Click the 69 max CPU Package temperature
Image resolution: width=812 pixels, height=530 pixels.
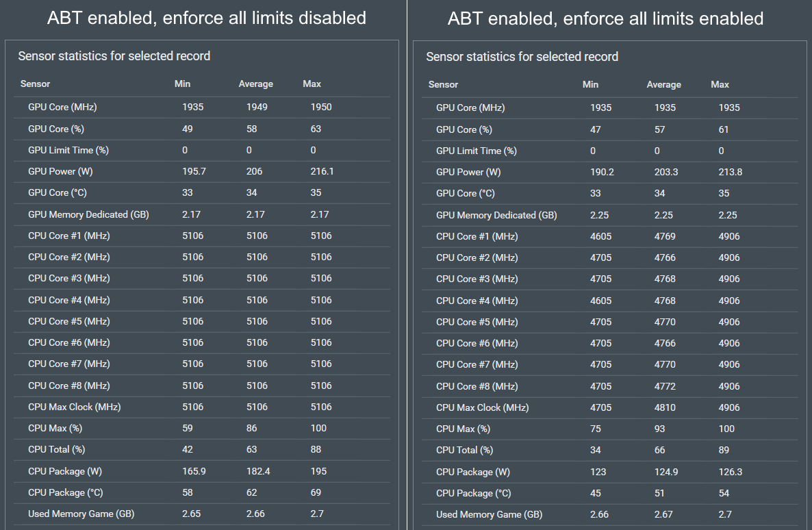316,493
